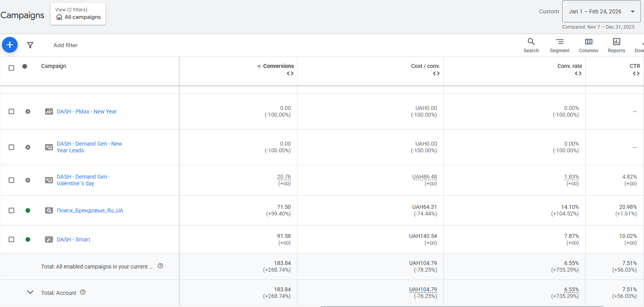This screenshot has width=644, height=307.
Task: Tick checkbox for DASH - PMax - New Year
Action: tap(11, 111)
